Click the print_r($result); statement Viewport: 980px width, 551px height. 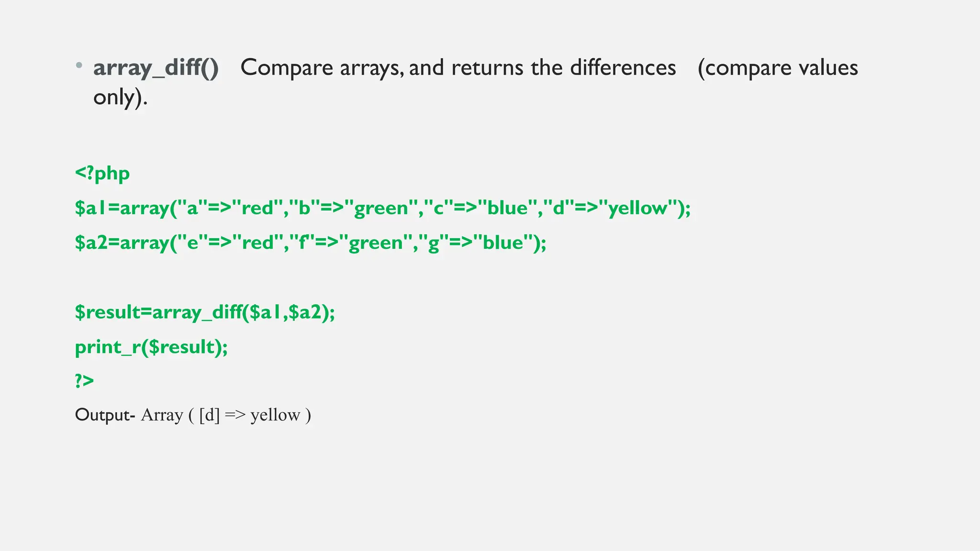(151, 347)
